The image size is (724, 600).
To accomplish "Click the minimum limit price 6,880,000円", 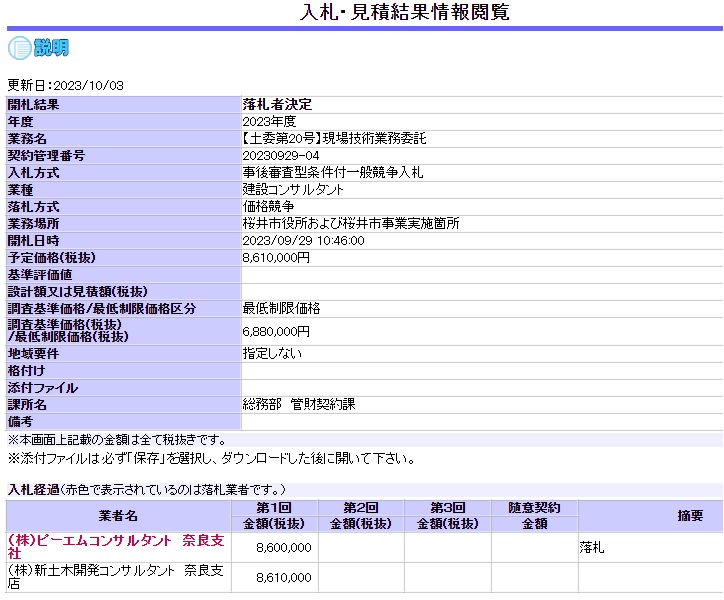I will pyautogui.click(x=276, y=331).
